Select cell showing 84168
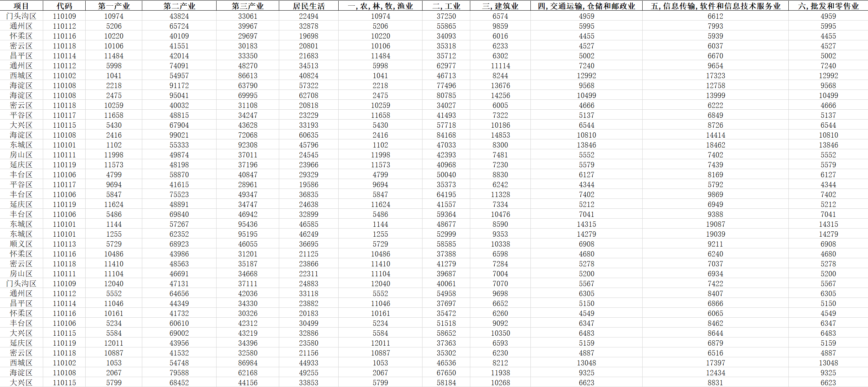The height and width of the screenshot is (387, 868). pos(446,135)
